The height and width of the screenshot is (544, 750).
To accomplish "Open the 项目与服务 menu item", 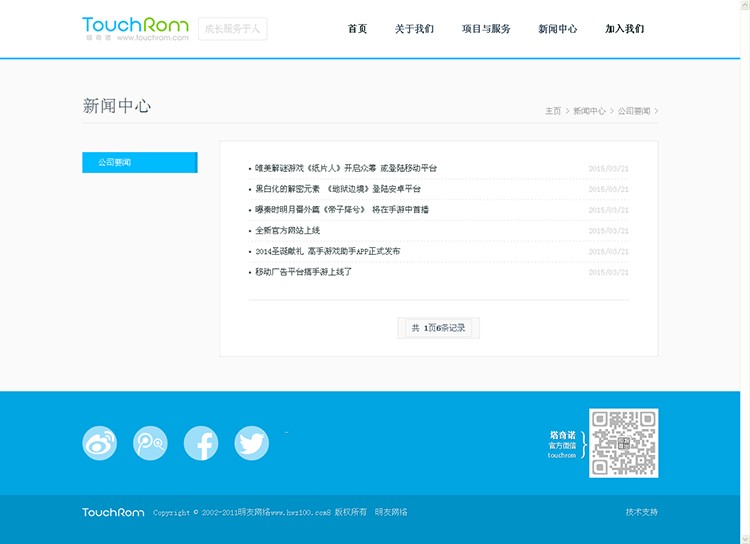I will [486, 29].
